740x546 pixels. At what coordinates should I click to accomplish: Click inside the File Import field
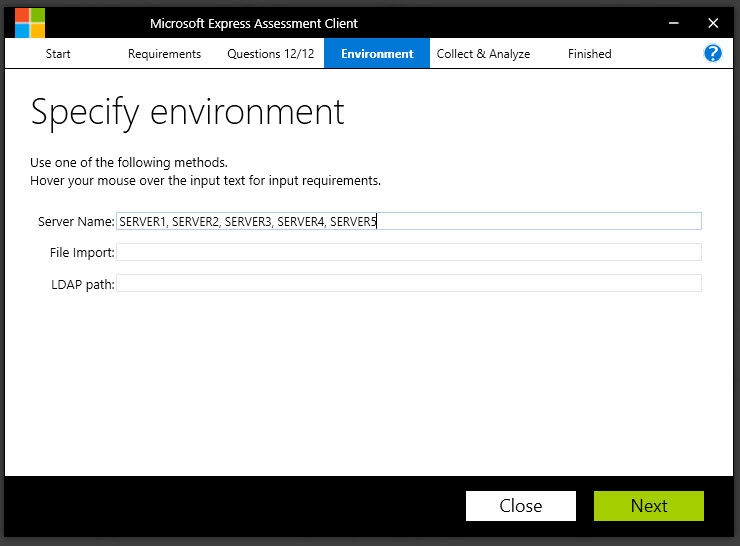[x=408, y=252]
